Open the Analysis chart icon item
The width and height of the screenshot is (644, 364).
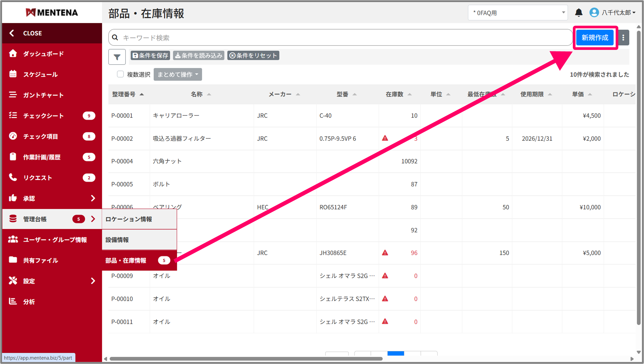coord(13,301)
